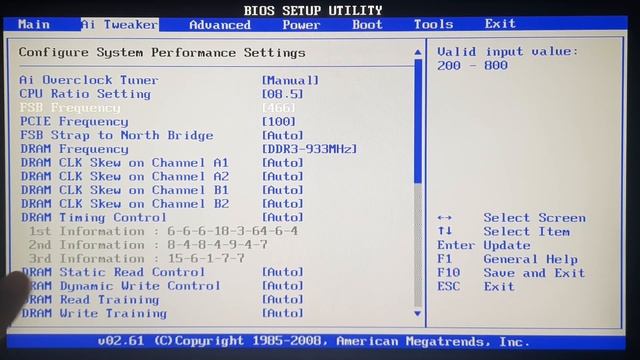This screenshot has height=360, width=640.
Task: Open DRAM Frequency [DDR3-933MHz] option
Action: pos(309,149)
